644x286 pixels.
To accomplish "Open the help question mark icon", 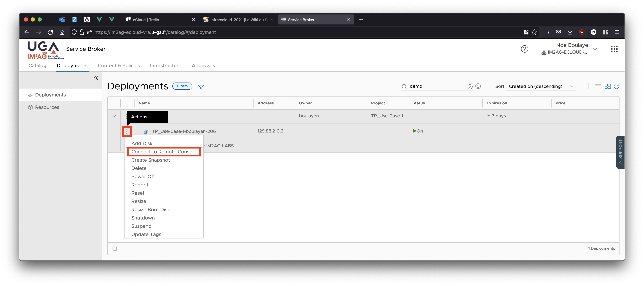I will [524, 49].
